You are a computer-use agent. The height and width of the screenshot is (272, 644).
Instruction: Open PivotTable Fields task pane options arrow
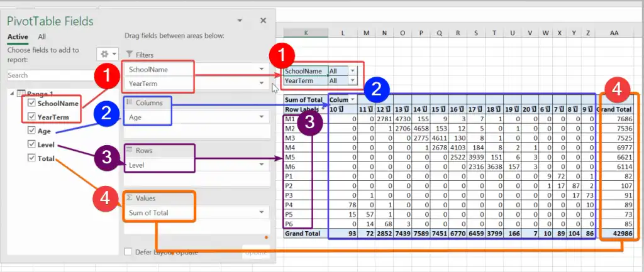tap(240, 21)
